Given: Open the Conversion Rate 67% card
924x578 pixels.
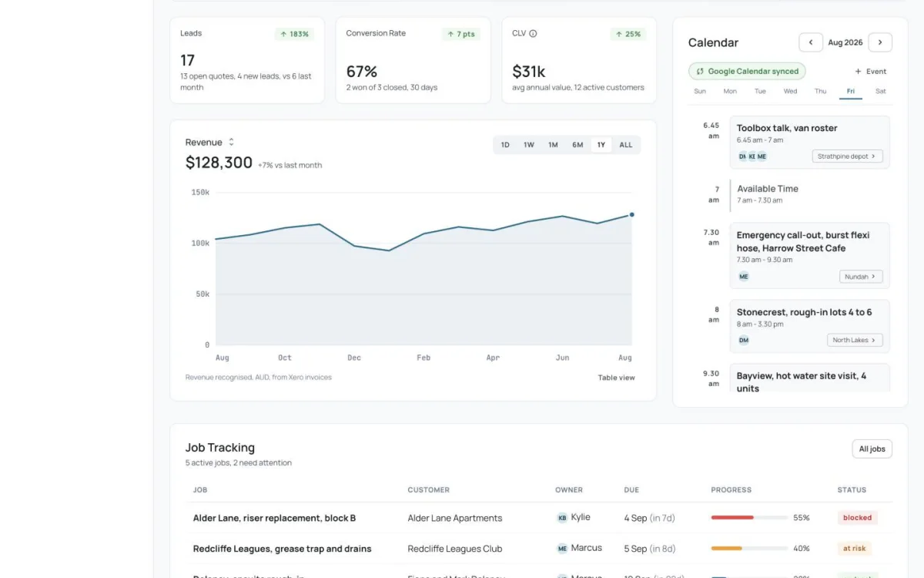Looking at the screenshot, I should click(413, 60).
